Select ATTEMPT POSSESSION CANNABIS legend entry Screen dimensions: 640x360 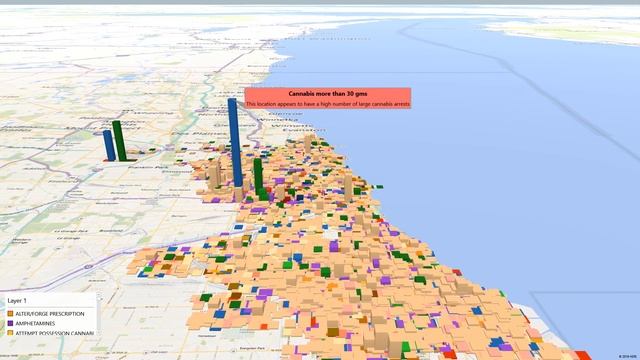point(51,333)
